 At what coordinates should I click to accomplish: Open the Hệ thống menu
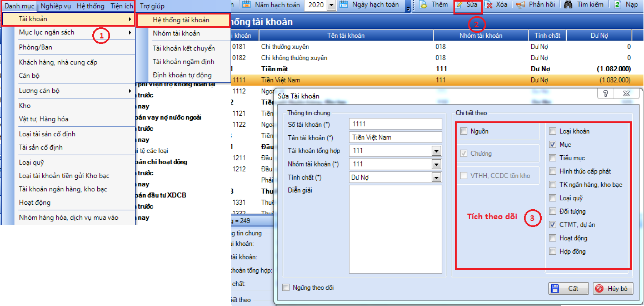coord(90,6)
